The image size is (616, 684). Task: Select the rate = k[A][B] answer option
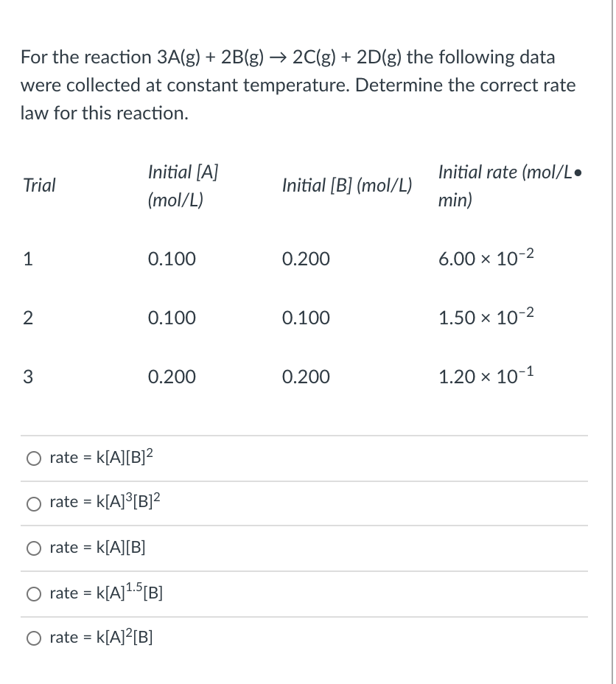tap(34, 548)
